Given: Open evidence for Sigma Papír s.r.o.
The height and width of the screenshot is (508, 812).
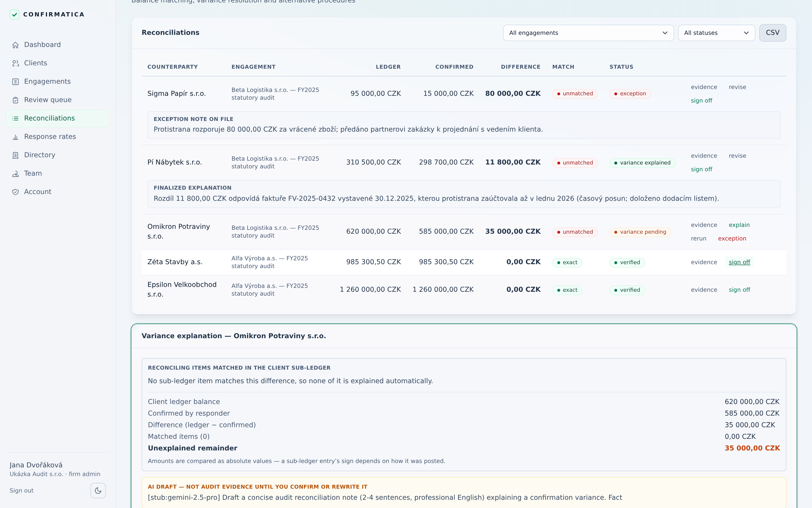Looking at the screenshot, I should [704, 87].
